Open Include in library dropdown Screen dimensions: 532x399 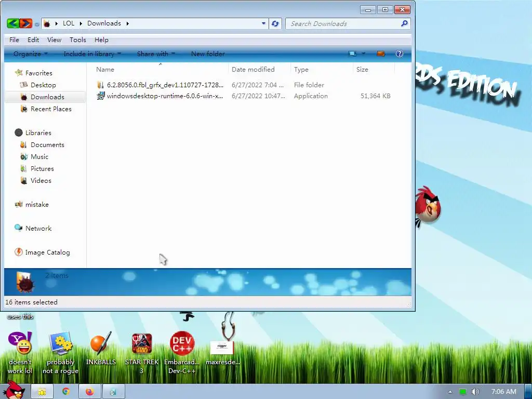click(92, 54)
